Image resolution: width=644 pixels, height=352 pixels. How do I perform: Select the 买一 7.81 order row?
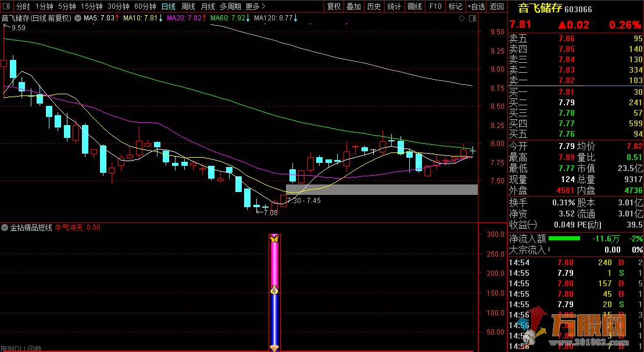click(576, 92)
